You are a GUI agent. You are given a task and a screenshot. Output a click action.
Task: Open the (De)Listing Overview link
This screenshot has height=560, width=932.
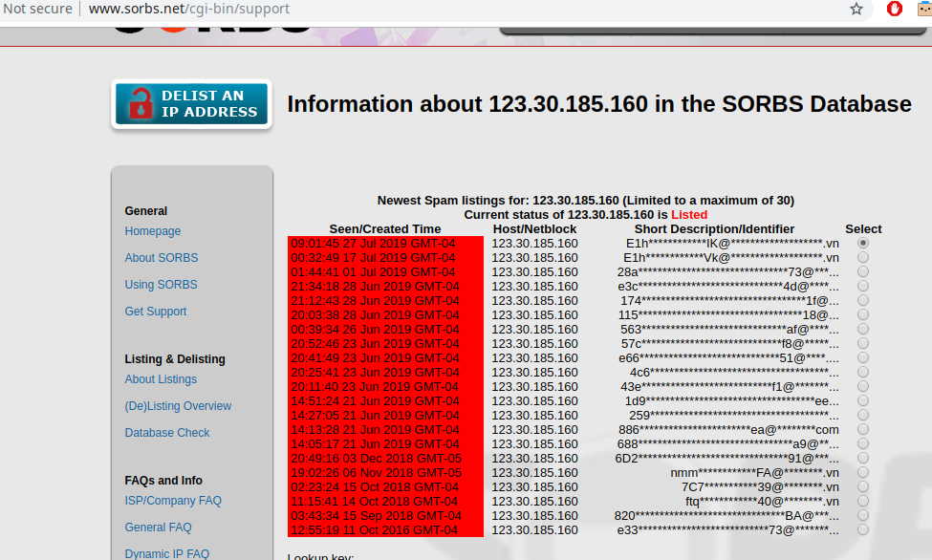[178, 405]
